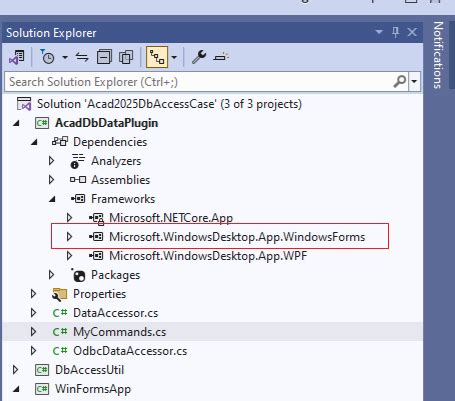
Task: Expand OdbcDataAccessor.cs file node
Action: point(33,351)
